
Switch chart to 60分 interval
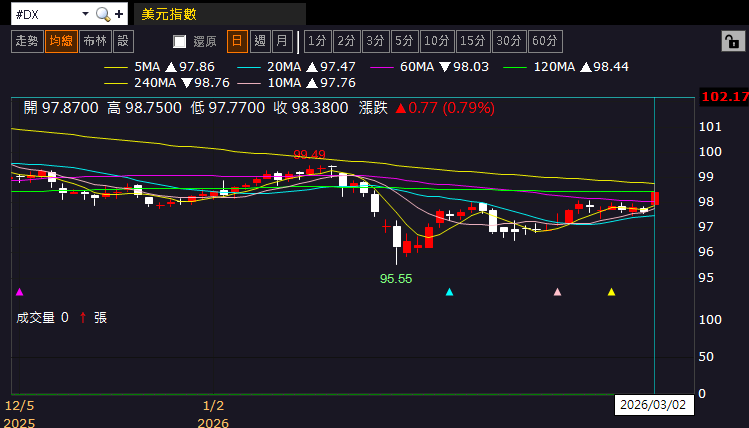545,42
